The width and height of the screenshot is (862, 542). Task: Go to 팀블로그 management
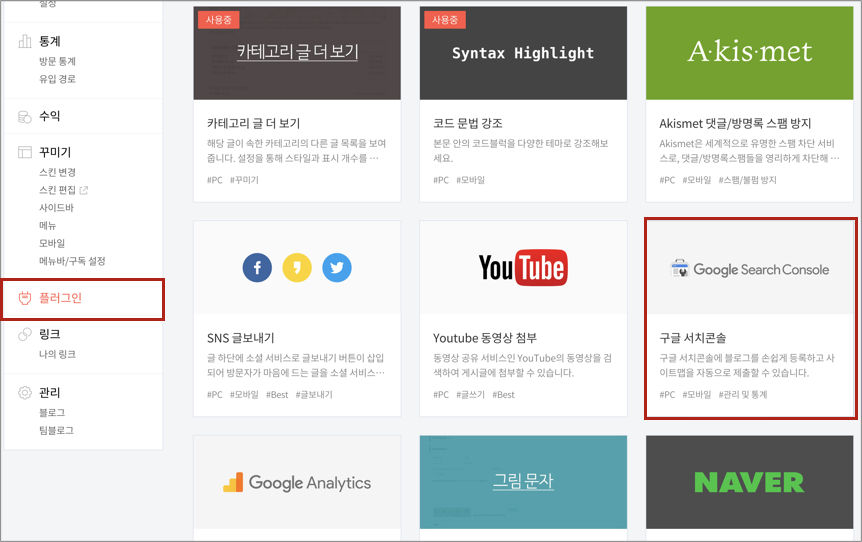click(56, 430)
